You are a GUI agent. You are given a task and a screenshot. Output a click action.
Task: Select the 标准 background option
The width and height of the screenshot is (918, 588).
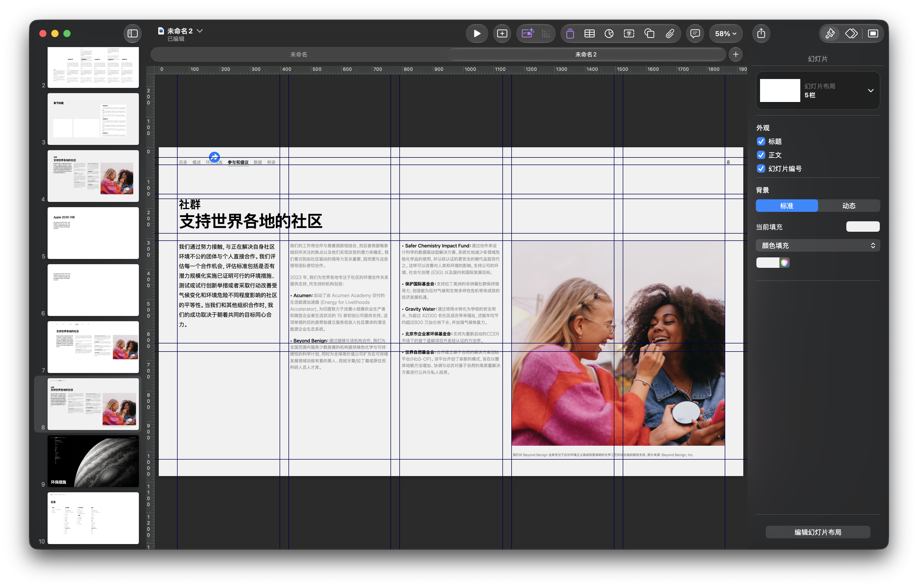(787, 206)
